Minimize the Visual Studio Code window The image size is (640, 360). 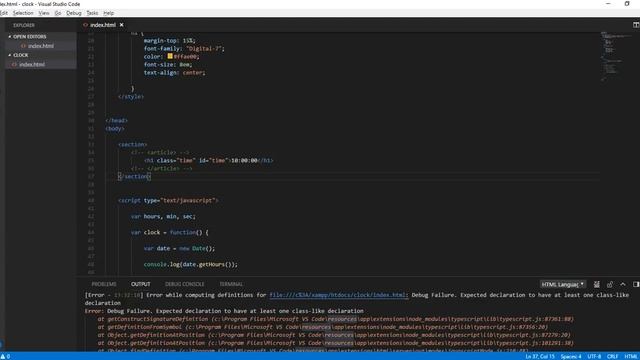pos(608,4)
